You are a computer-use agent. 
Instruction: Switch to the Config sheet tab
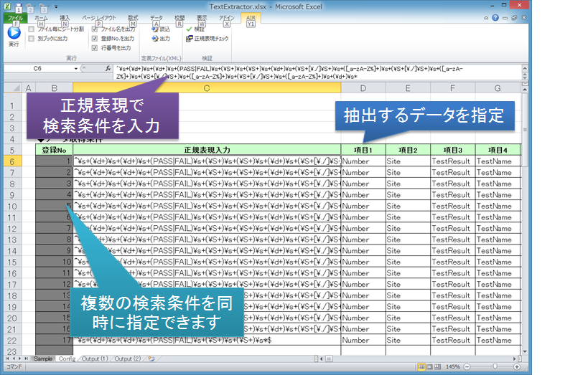[67, 359]
